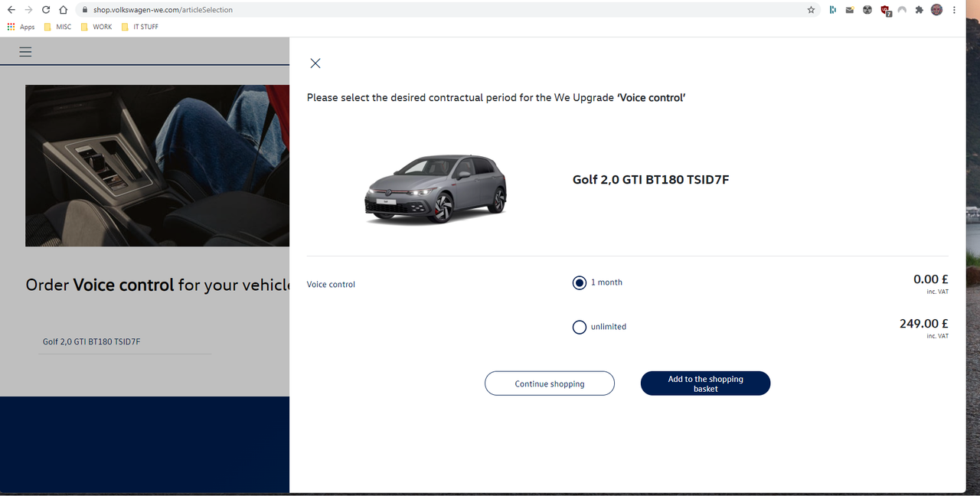Image resolution: width=980 pixels, height=496 pixels.
Task: Click the round grey extension icon
Action: [x=867, y=10]
